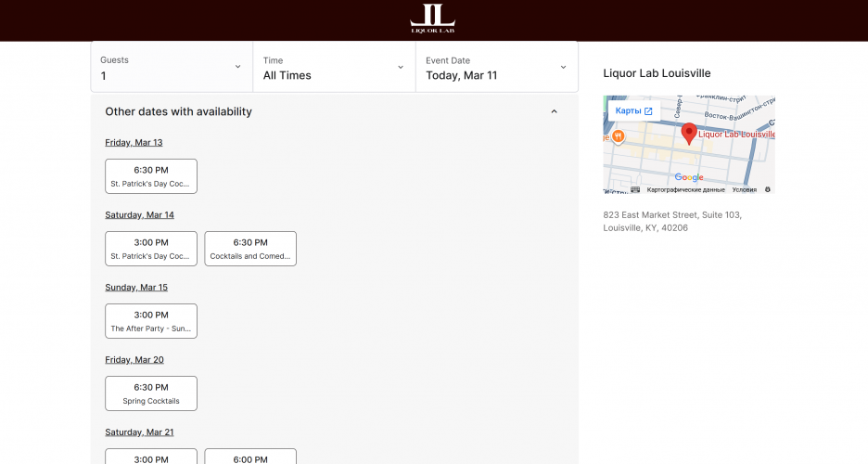This screenshot has width=868, height=464.
Task: Open map keyboard shortcuts icon
Action: [635, 189]
